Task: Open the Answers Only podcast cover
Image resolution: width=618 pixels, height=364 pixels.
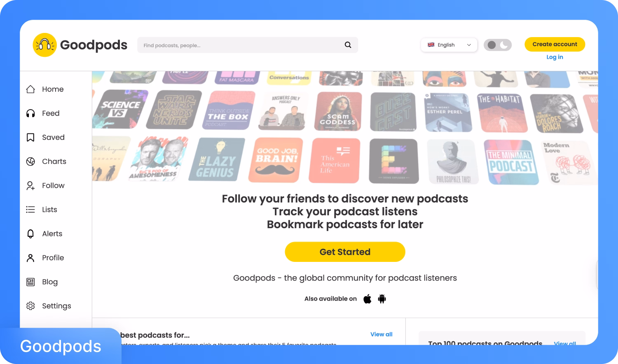Action: click(x=284, y=110)
